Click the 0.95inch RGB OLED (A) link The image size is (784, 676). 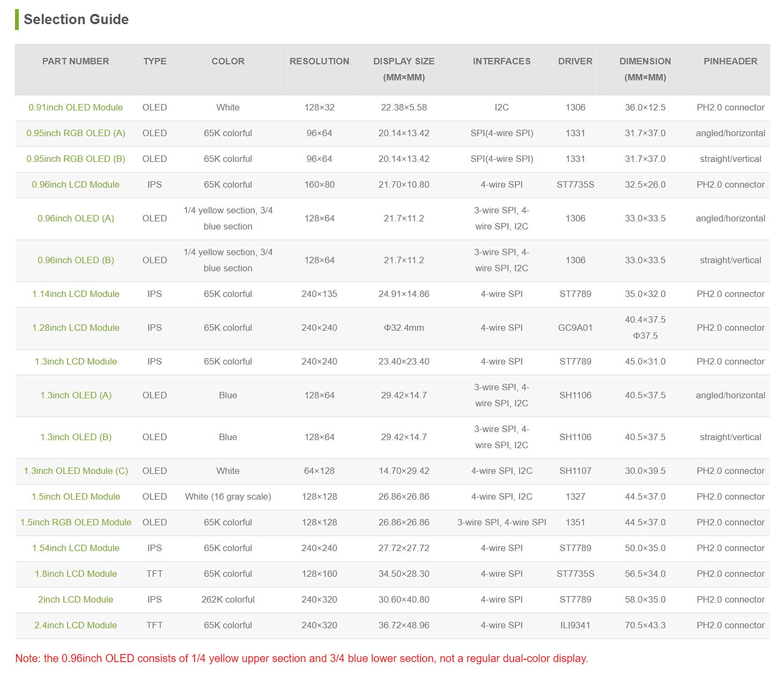[x=76, y=133]
